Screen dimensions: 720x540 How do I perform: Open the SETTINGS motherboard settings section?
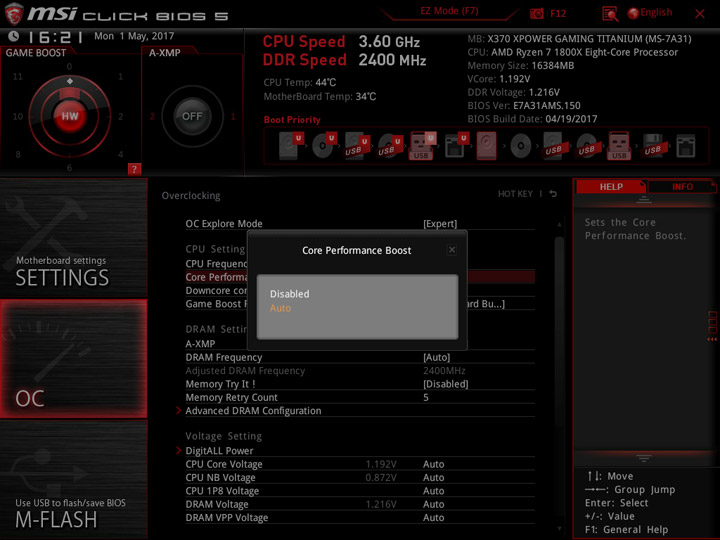tap(73, 238)
